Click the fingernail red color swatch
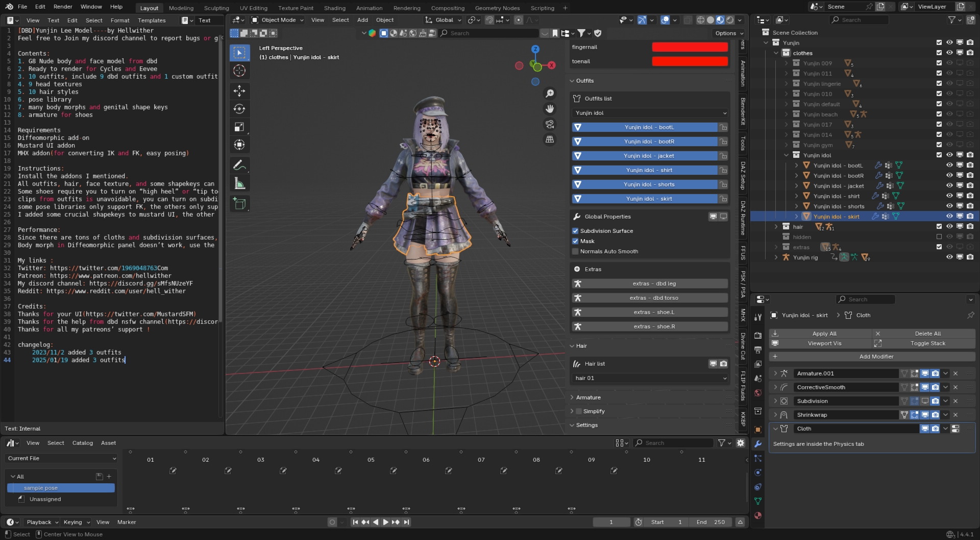The height and width of the screenshot is (540, 980). 690,47
